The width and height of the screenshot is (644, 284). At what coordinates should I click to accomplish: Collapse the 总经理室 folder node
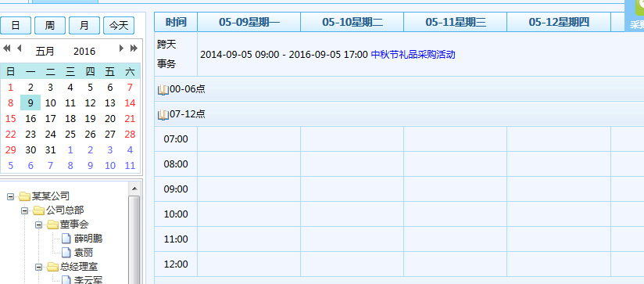pos(38,267)
